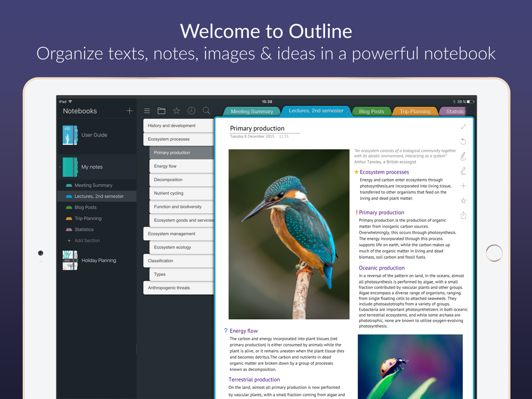Select Meeting Summary section in sidebar
This screenshot has width=532, height=399.
pyautogui.click(x=97, y=185)
